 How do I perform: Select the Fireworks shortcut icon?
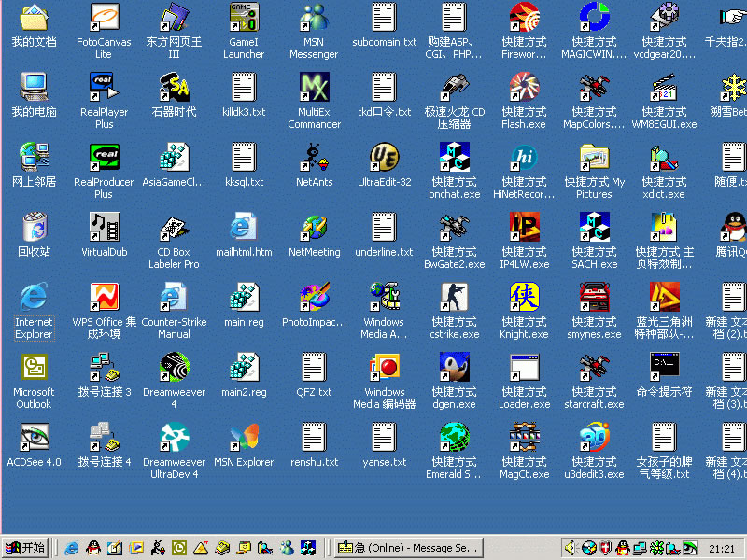tap(524, 18)
